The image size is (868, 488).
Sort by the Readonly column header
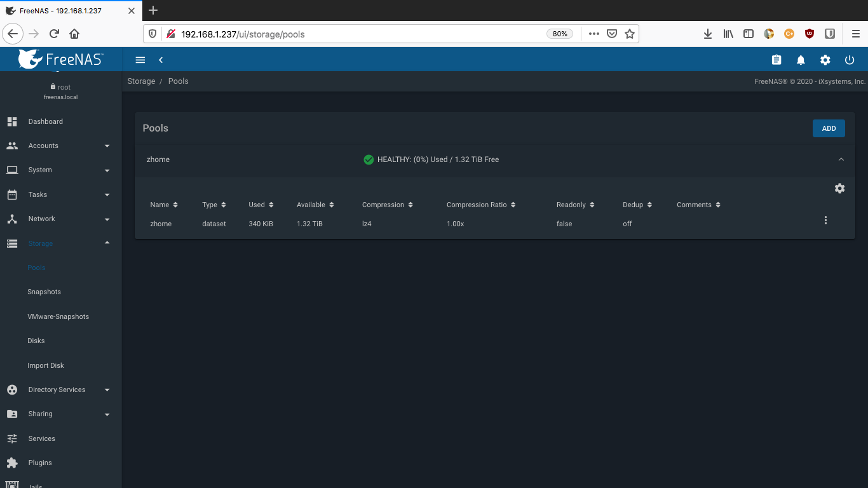click(576, 205)
